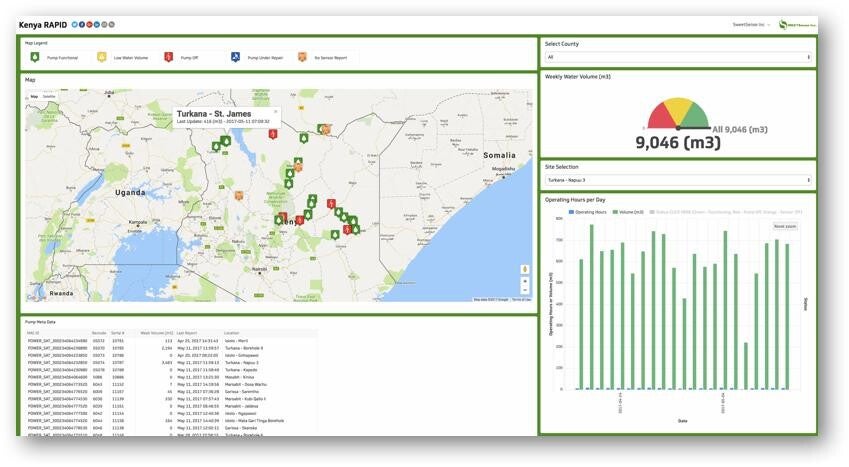
Task: Open the Site Selection dropdown
Action: tap(677, 180)
